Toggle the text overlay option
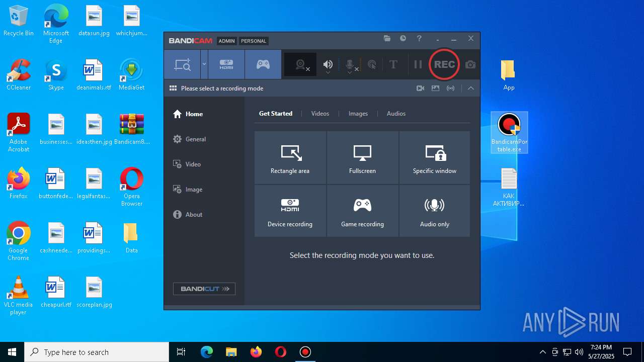This screenshot has width=644, height=362. [393, 64]
